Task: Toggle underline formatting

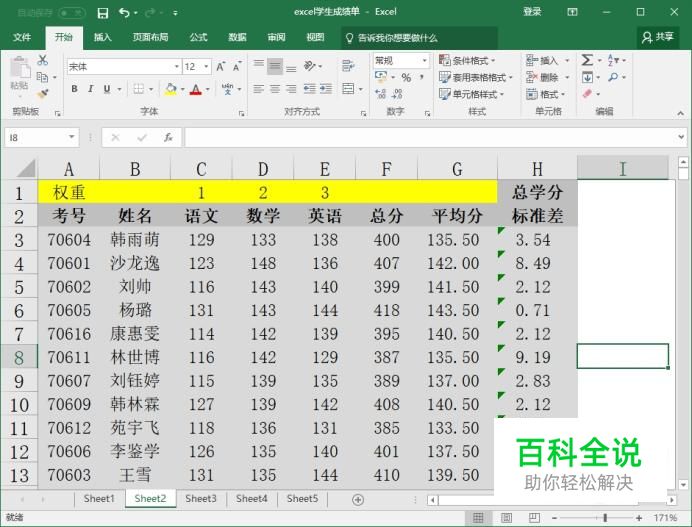Action: [106, 89]
